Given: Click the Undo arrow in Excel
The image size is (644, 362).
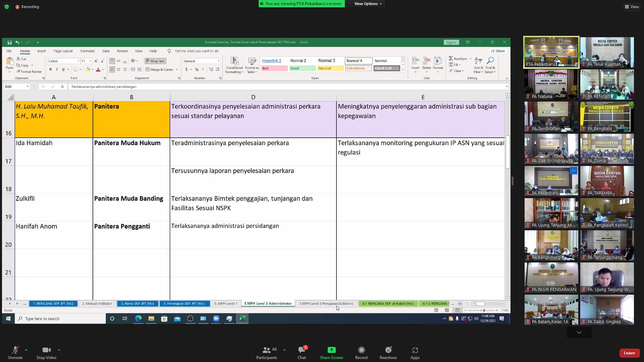Looking at the screenshot, I should click(x=17, y=43).
